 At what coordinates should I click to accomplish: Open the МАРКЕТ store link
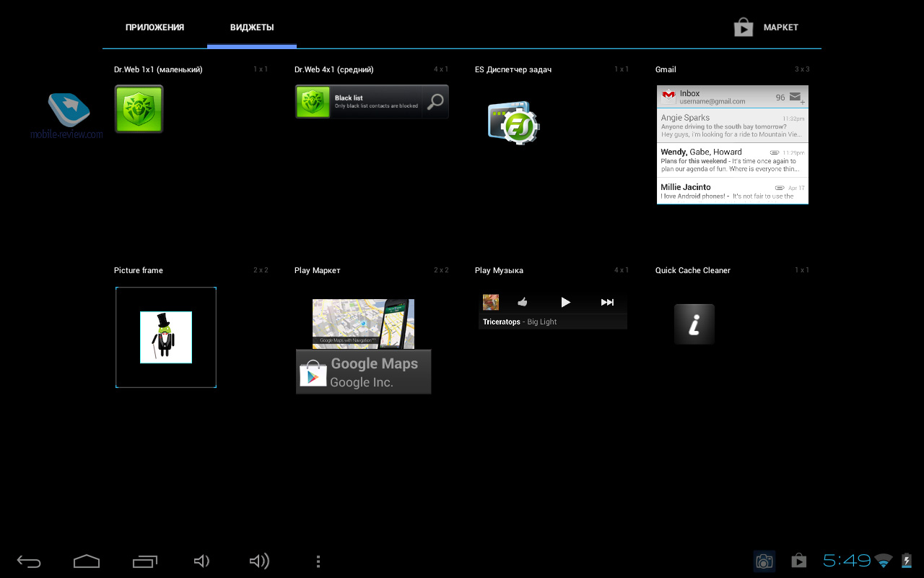780,27
